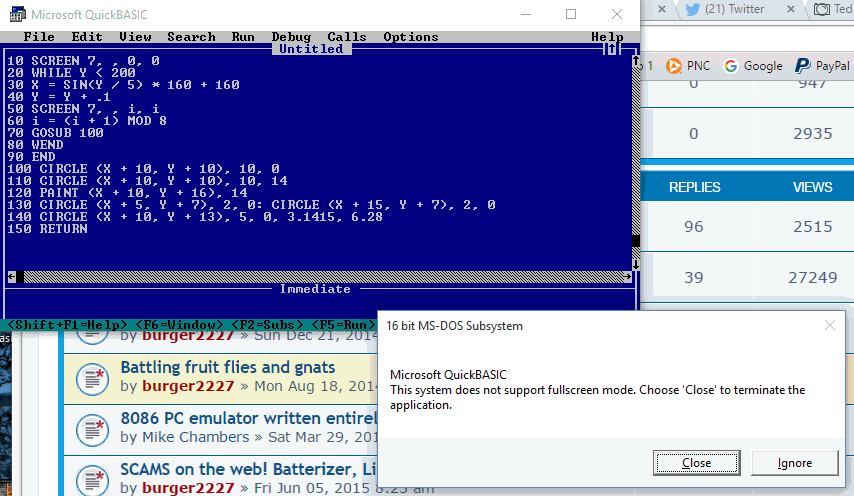Image resolution: width=854 pixels, height=496 pixels.
Task: Click the horizontal scrollbar left arrow in editor
Action: (x=11, y=277)
